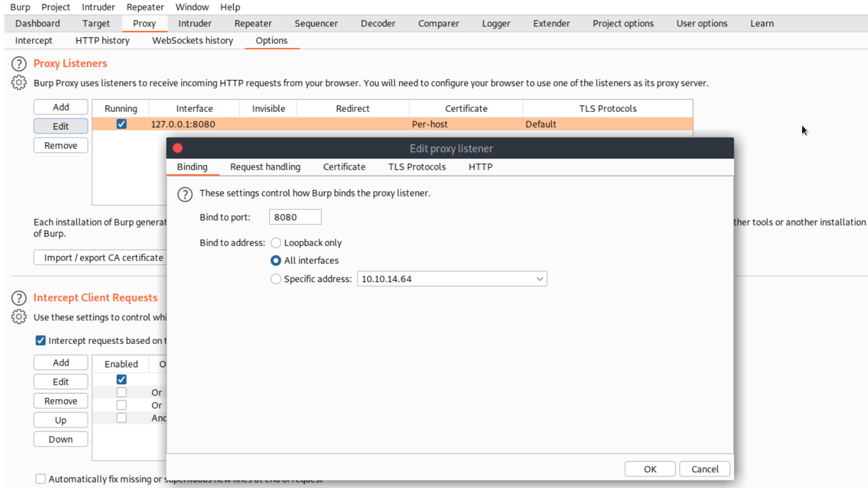Click the Bind to port input field
Image resolution: width=868 pixels, height=488 pixels.
[295, 217]
